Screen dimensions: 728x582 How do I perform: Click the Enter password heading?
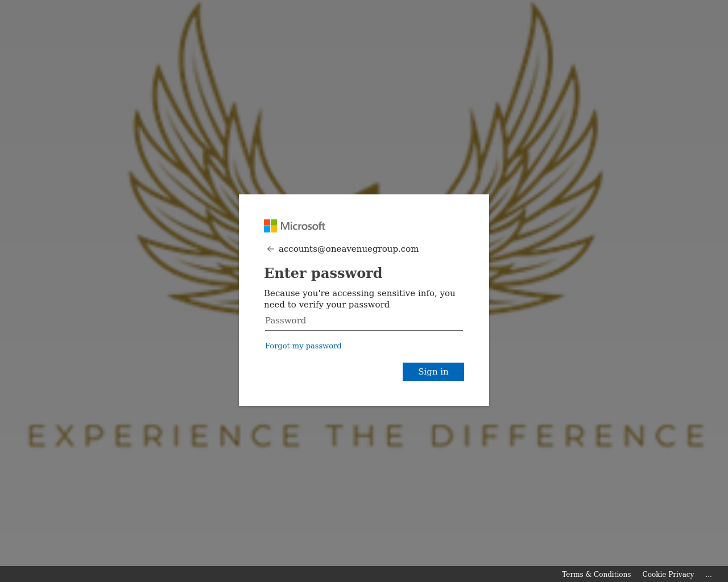tap(323, 273)
